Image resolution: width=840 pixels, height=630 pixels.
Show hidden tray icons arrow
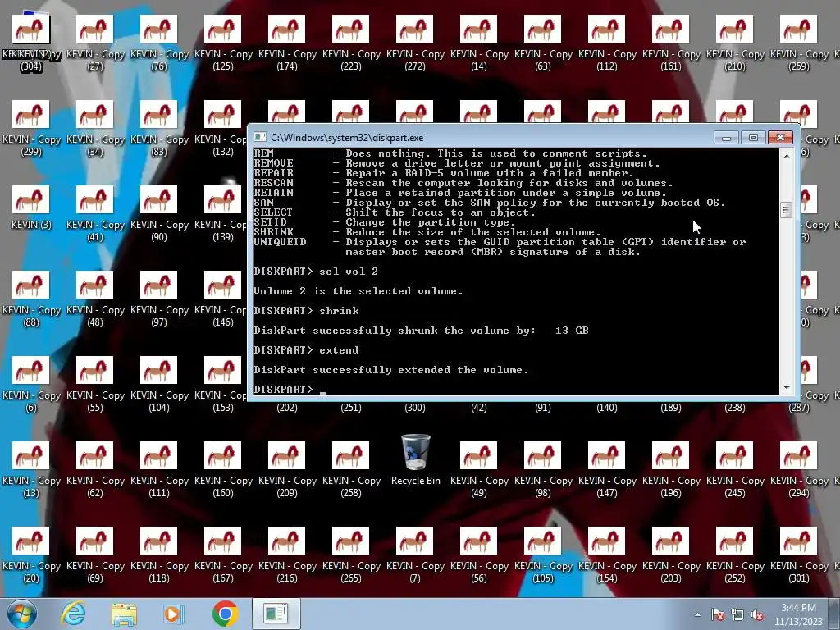697,614
